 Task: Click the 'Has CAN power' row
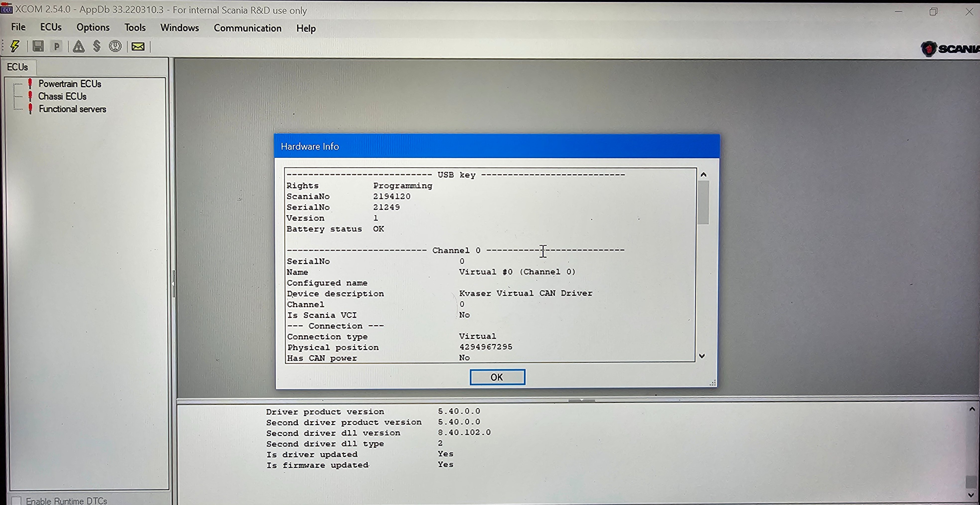(x=379, y=358)
